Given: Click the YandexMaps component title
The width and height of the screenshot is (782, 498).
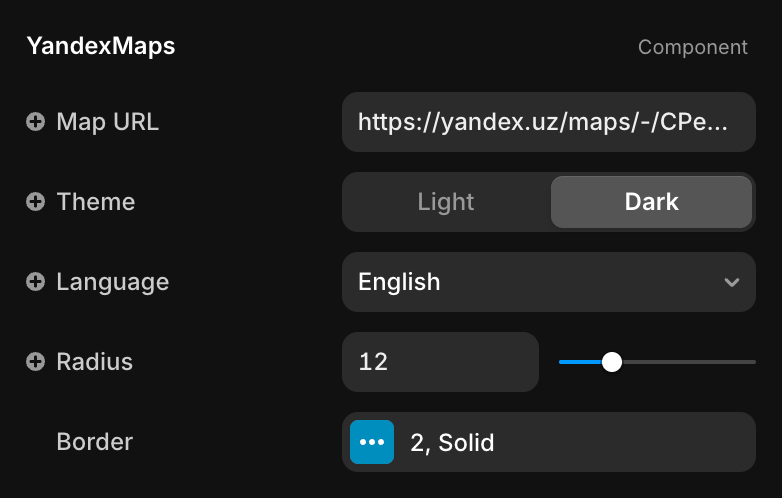Looking at the screenshot, I should (101, 47).
